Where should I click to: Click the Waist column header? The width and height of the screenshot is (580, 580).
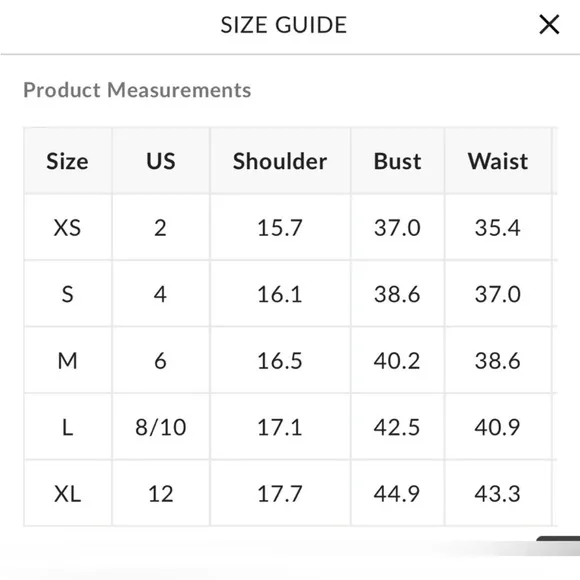tap(498, 161)
